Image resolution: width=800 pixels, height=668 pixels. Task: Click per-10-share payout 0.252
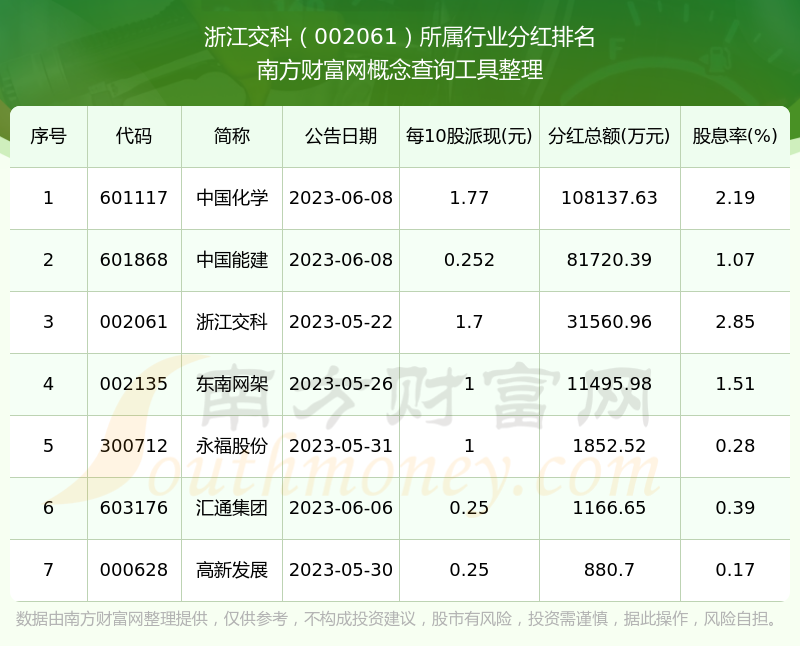(x=469, y=260)
